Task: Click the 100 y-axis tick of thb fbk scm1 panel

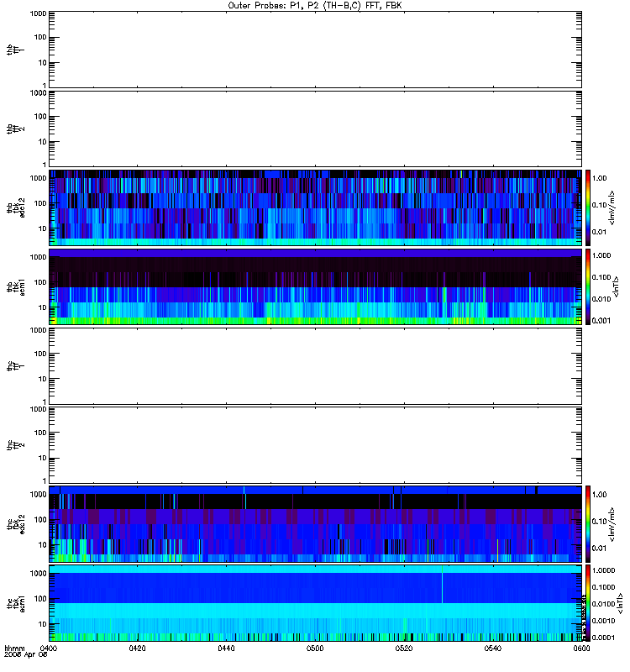Action: click(x=40, y=282)
